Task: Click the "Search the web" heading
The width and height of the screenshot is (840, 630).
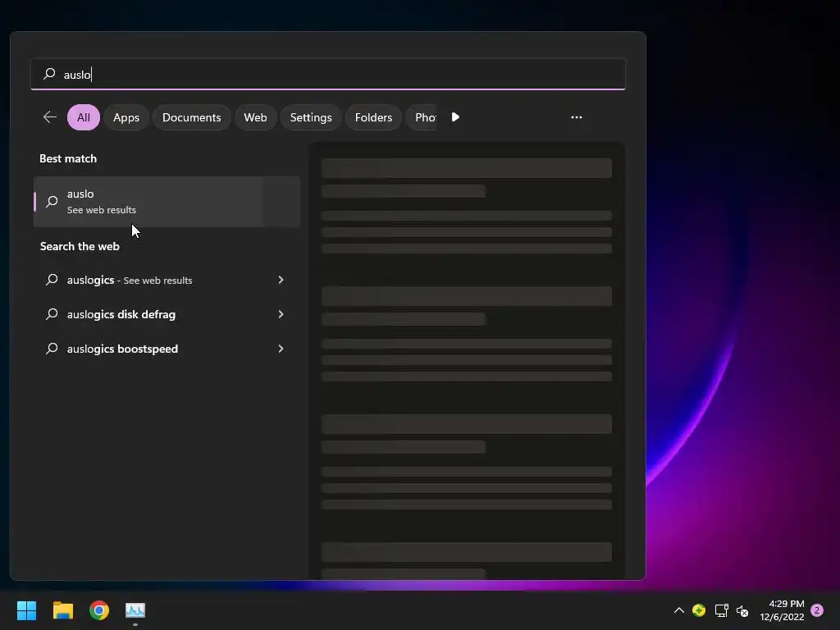Action: (x=80, y=246)
